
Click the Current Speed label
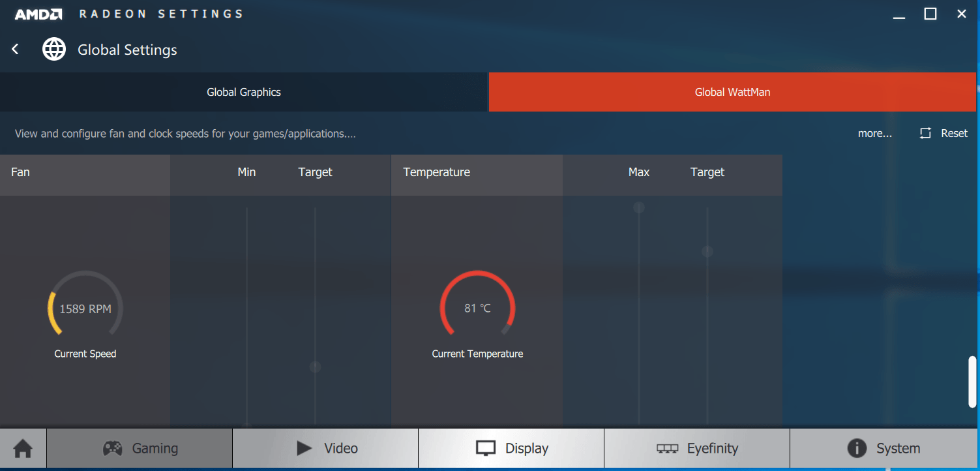(x=85, y=354)
